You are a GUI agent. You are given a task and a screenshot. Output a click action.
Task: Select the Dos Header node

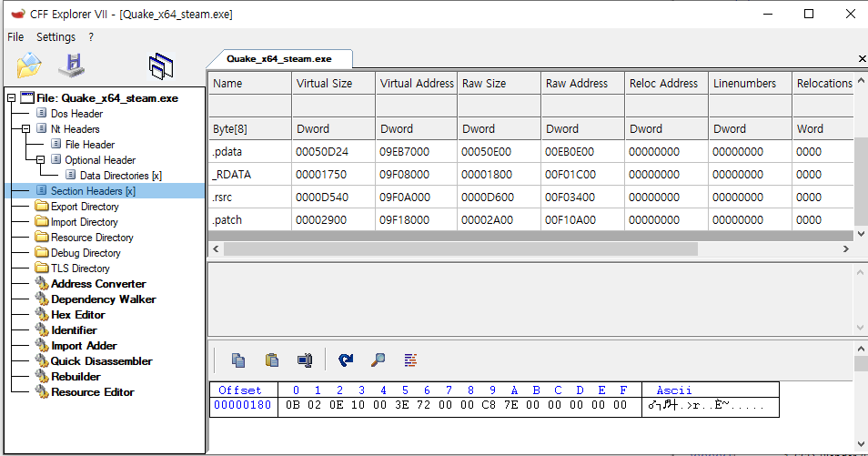pyautogui.click(x=76, y=114)
